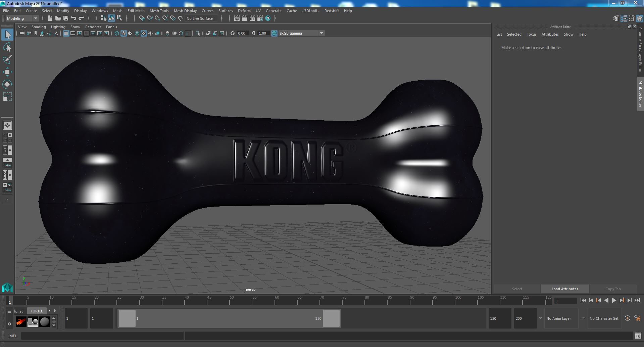This screenshot has width=644, height=347.
Task: Click the Copy Tab button
Action: click(613, 289)
